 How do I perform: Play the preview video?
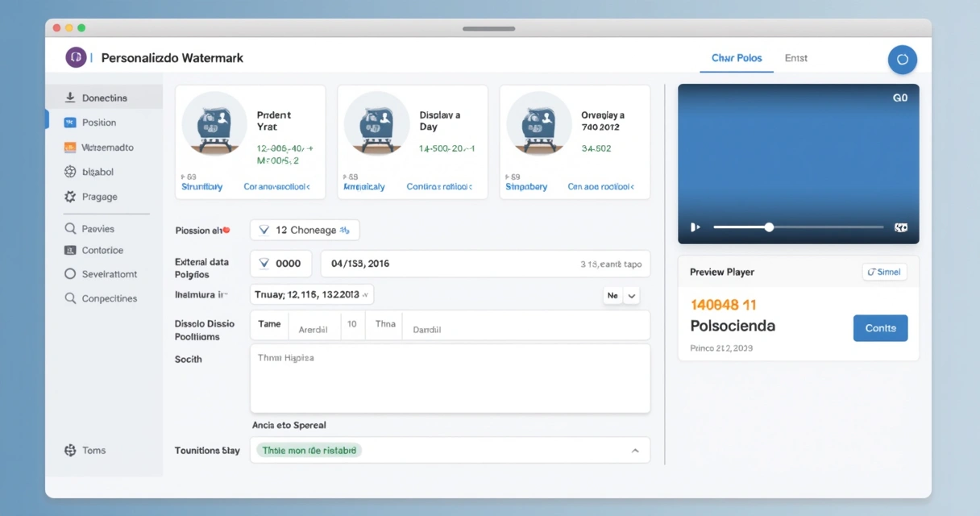click(x=696, y=227)
